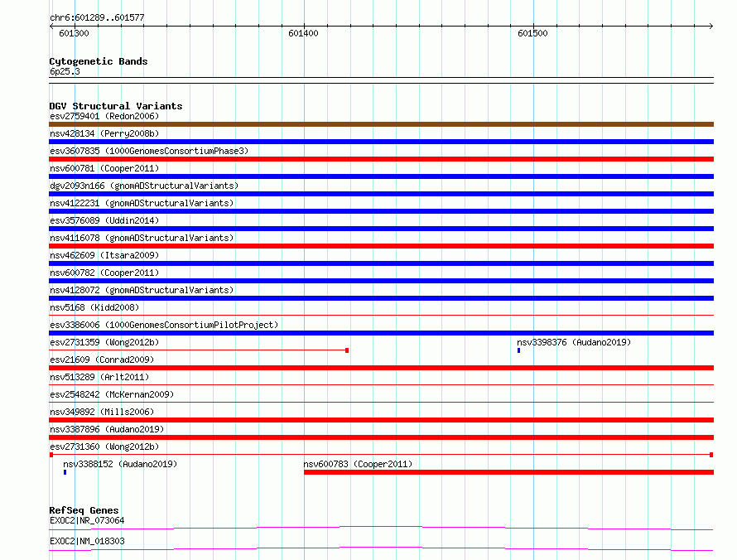Select variant label nsv428134 (Perry2008b)
The image size is (737, 560).
[x=104, y=133]
